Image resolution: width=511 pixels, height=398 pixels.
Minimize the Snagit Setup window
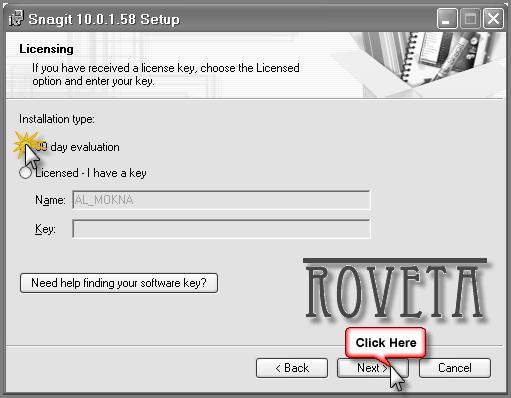coord(447,19)
